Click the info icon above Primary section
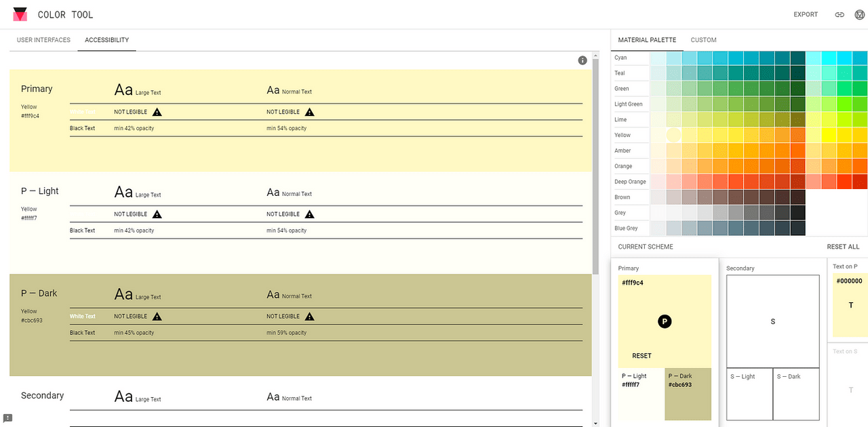This screenshot has width=868, height=427. click(x=582, y=60)
